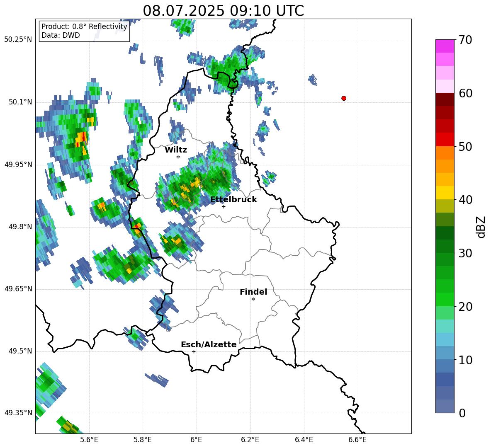The width and height of the screenshot is (491, 448).
Task: Click 'Product: 0.8° Reflectivity' text
Action: tap(84, 26)
